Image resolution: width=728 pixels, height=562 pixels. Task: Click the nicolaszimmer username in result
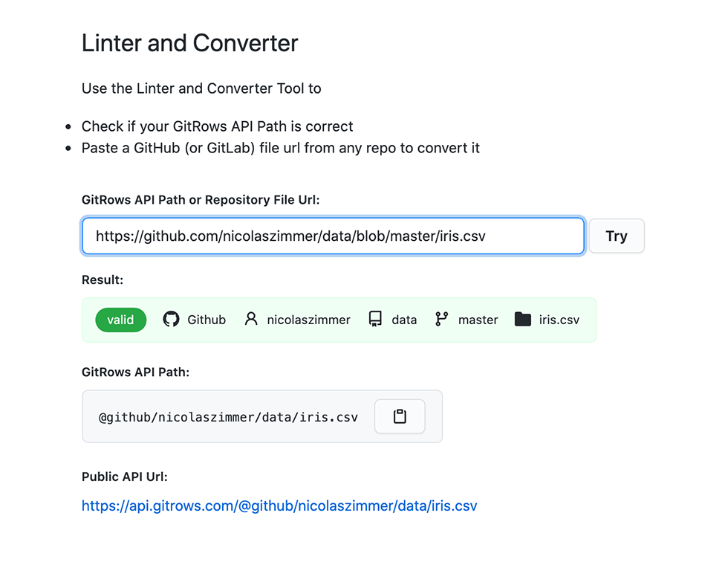(309, 320)
